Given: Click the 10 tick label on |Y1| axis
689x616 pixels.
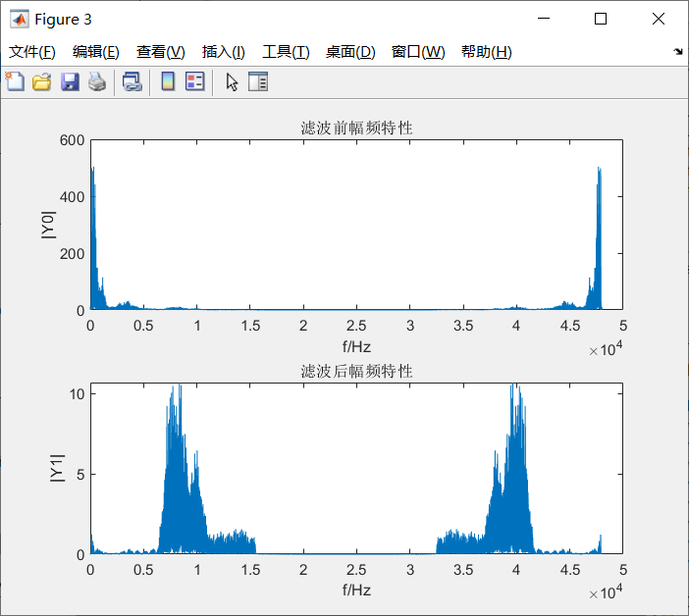Looking at the screenshot, I should pyautogui.click(x=77, y=394).
